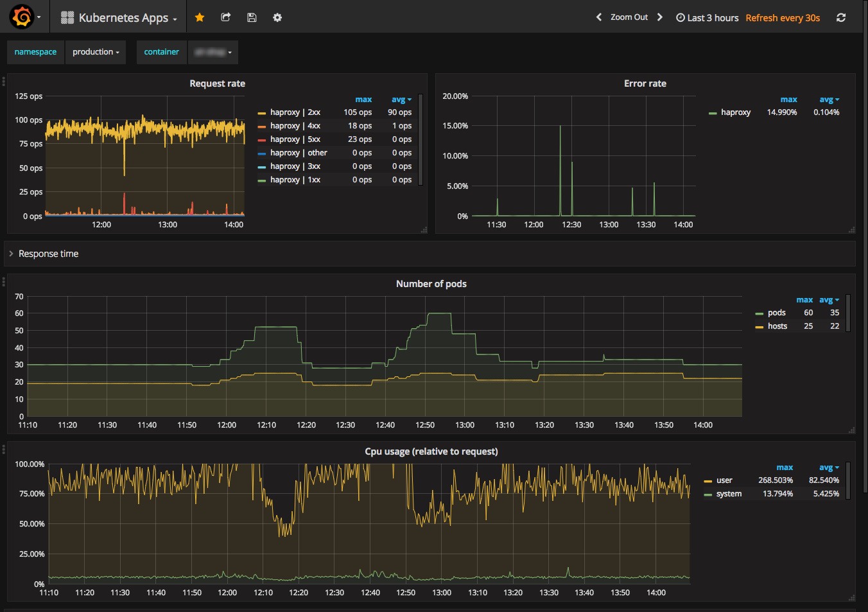The height and width of the screenshot is (612, 868).
Task: Save dashboard with the floppy disk icon
Action: tap(252, 17)
